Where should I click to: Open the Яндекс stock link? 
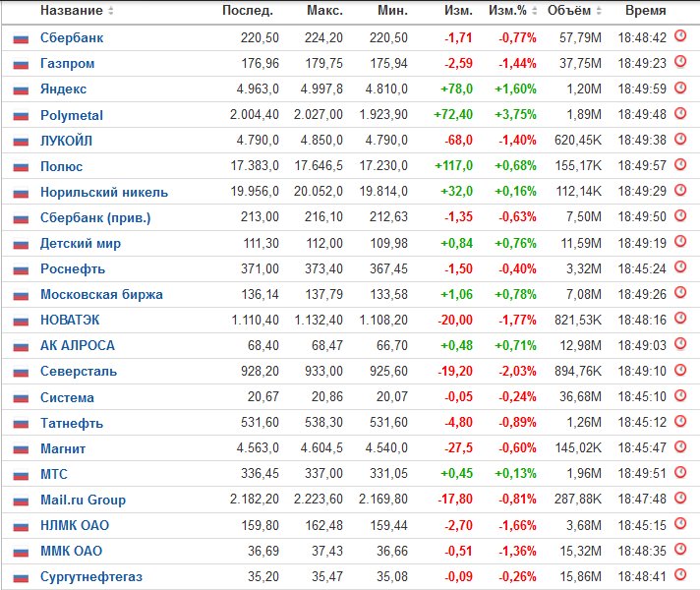[x=63, y=88]
